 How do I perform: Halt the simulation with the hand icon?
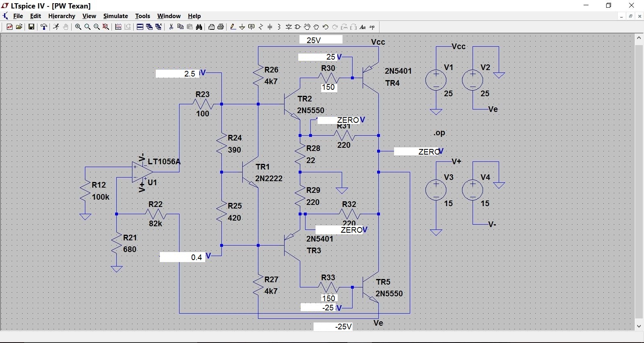click(66, 27)
